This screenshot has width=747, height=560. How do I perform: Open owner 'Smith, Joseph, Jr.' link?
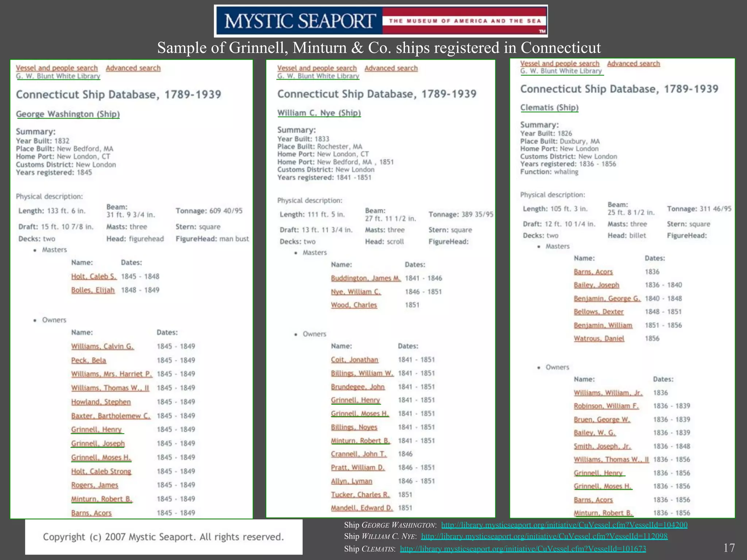[x=602, y=447]
